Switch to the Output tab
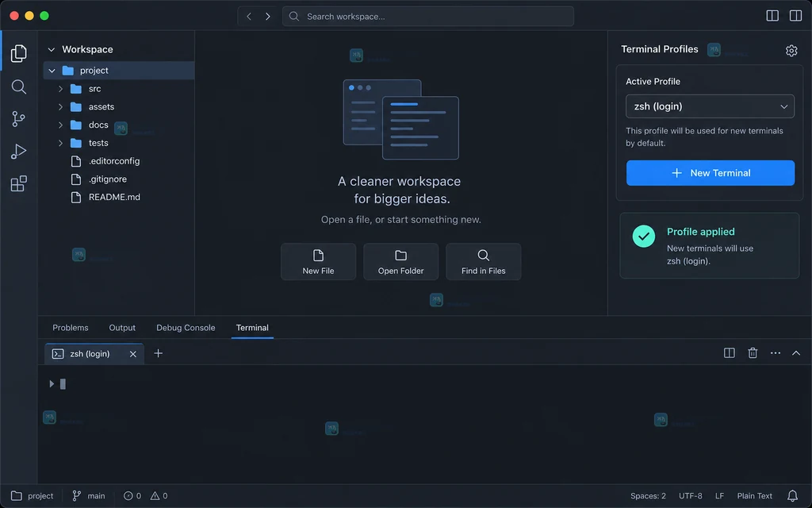The width and height of the screenshot is (812, 508). click(122, 328)
